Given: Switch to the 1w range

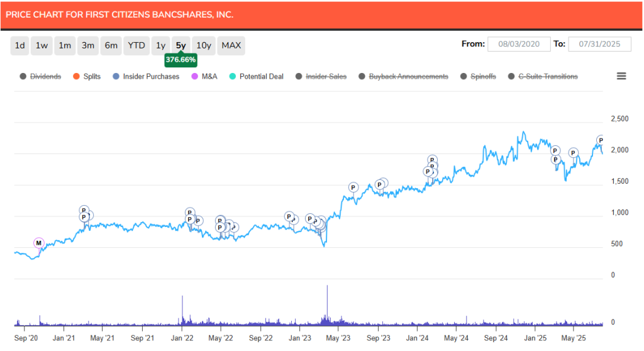Looking at the screenshot, I should point(42,45).
